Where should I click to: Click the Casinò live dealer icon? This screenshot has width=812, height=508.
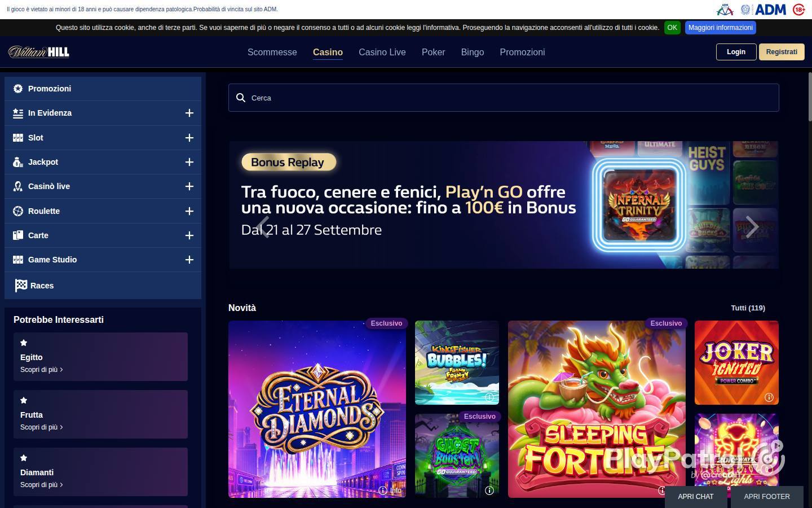[x=18, y=186]
